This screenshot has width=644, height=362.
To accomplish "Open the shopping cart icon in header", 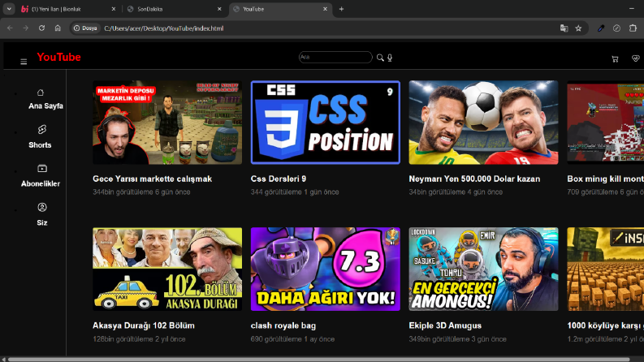I will 615,59.
